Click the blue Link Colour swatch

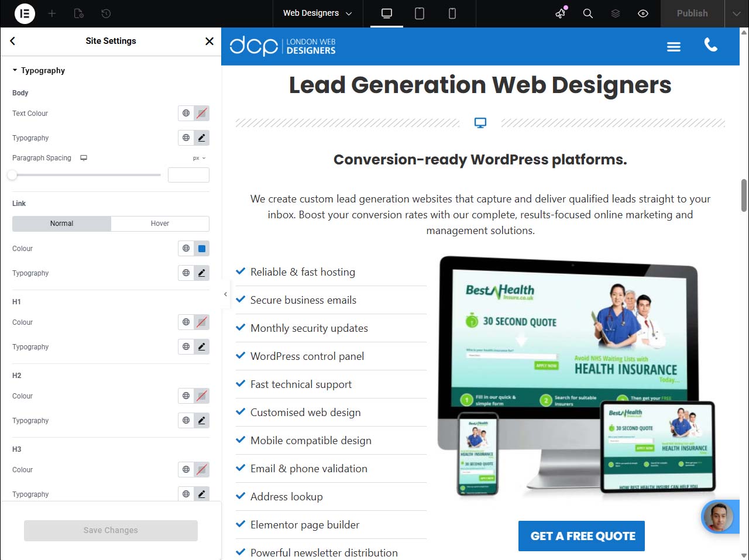point(202,249)
